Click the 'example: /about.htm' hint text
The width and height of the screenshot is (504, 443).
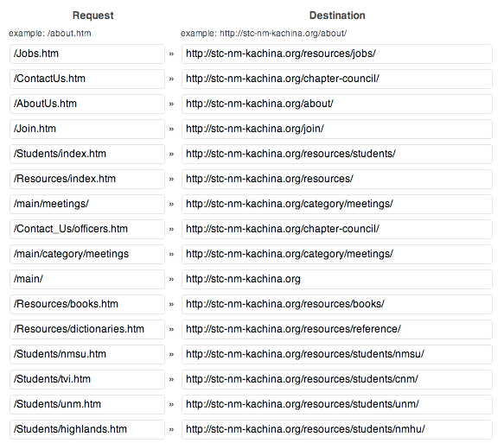pos(50,34)
